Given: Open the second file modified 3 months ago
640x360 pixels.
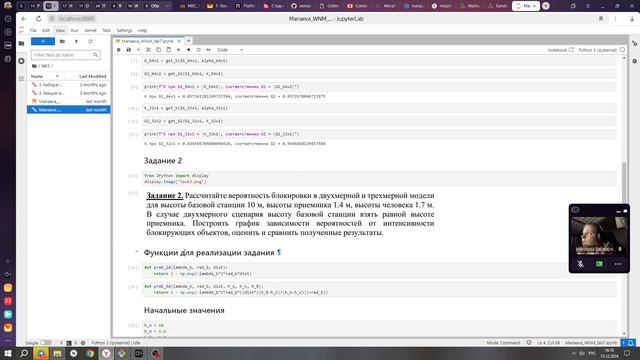Looking at the screenshot, I should coord(69,93).
